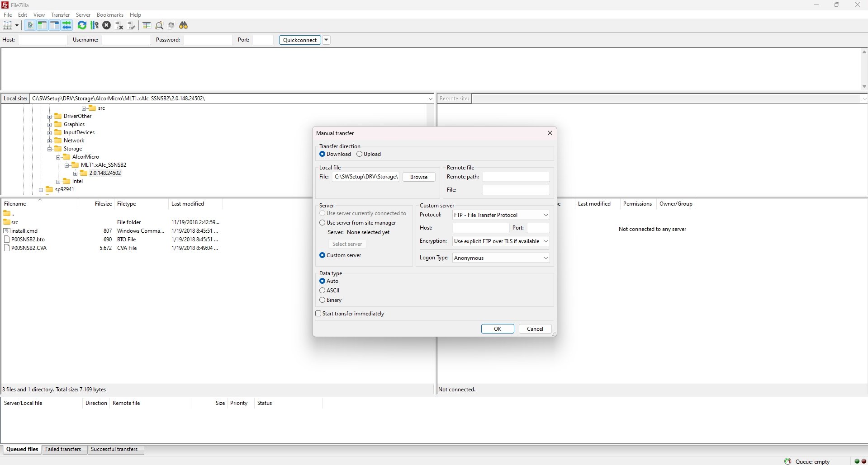
Task: Click the parent directory '..' folder icon
Action: 7,213
